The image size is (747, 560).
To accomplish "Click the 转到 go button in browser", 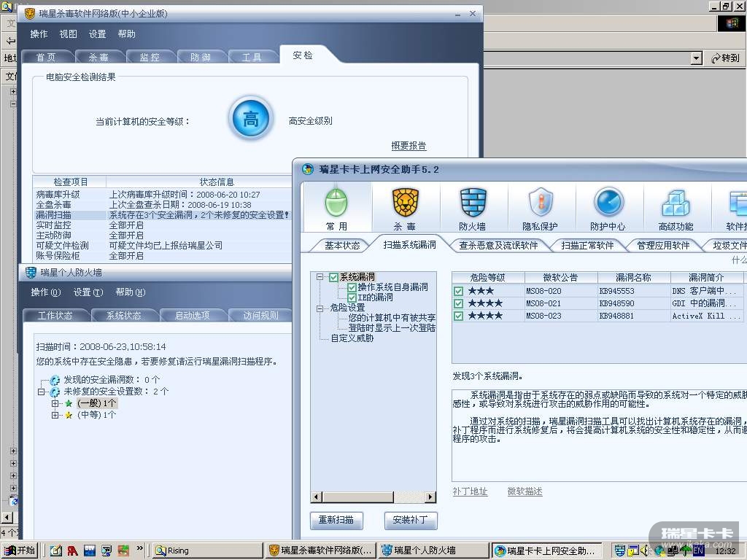I will 726,58.
